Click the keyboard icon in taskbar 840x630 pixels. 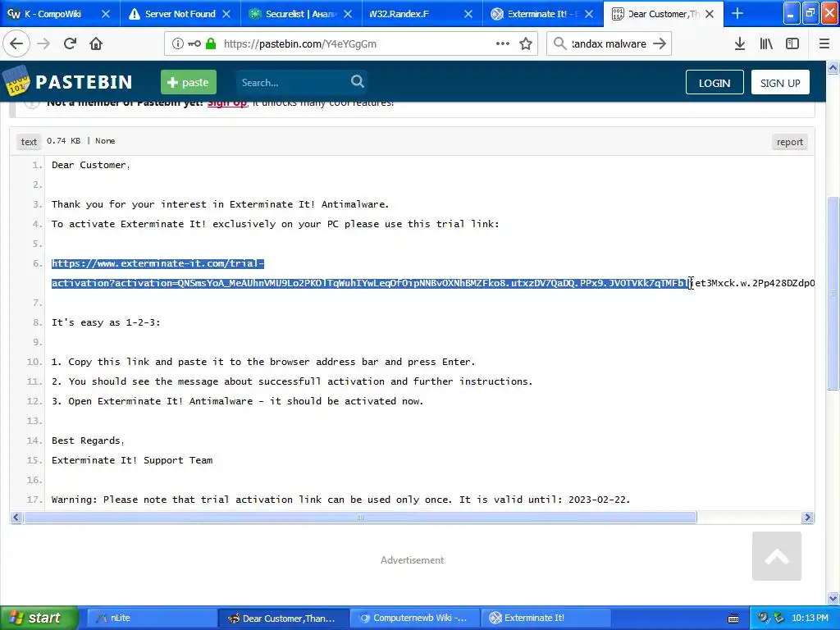pos(733,619)
